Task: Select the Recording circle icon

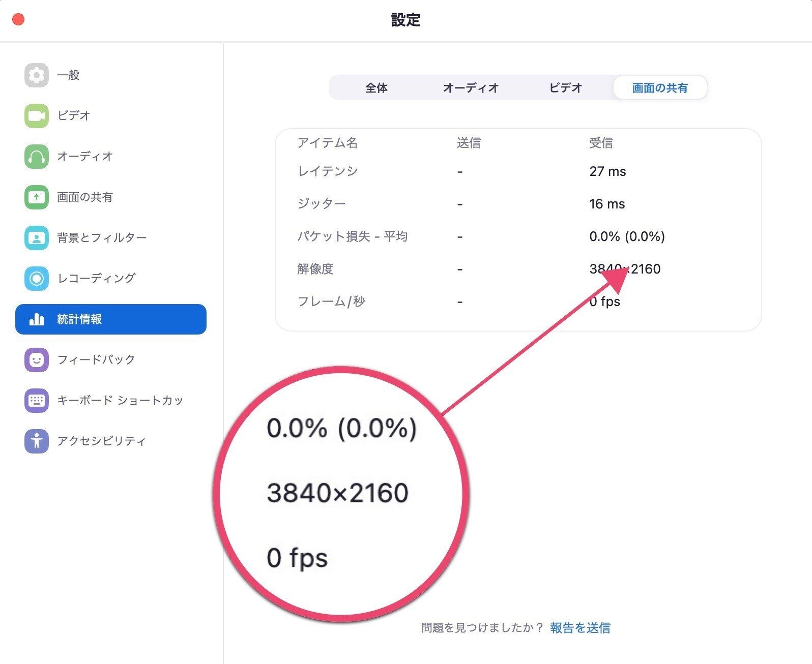Action: (x=36, y=279)
